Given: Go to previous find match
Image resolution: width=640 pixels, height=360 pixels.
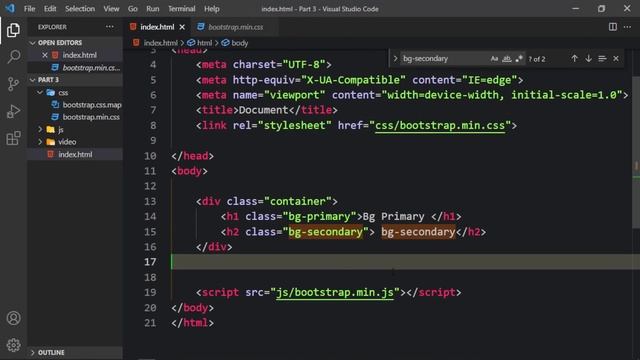Looking at the screenshot, I should [x=574, y=59].
